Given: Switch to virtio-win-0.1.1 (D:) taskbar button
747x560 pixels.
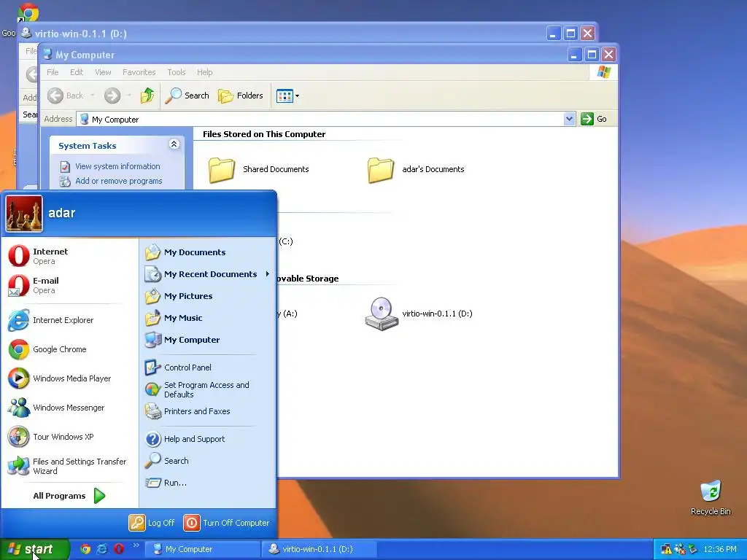Looking at the screenshot, I should pyautogui.click(x=320, y=549).
